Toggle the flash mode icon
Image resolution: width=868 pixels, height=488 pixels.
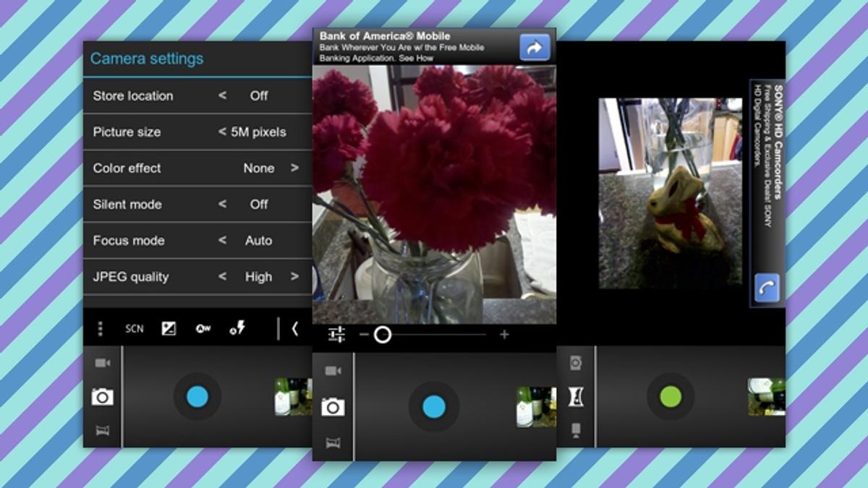pos(237,329)
